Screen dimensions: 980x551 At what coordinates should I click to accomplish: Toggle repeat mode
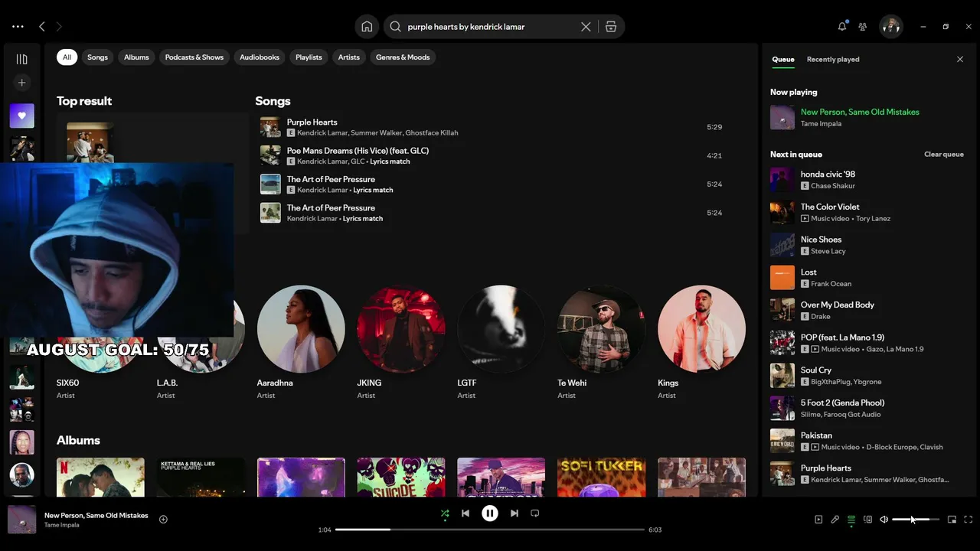535,514
